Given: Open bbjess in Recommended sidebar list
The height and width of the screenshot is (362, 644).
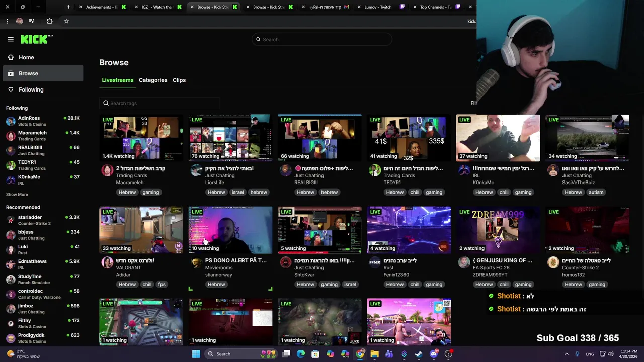Looking at the screenshot, I should (x=43, y=235).
